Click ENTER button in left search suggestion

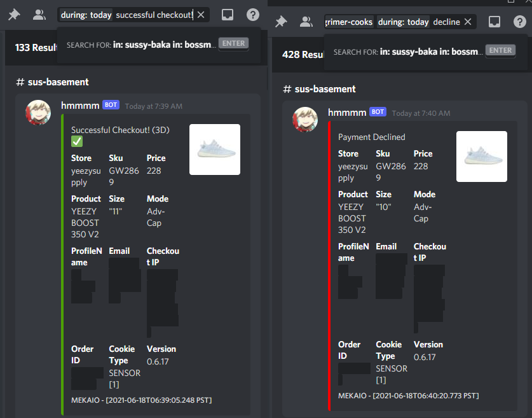233,43
